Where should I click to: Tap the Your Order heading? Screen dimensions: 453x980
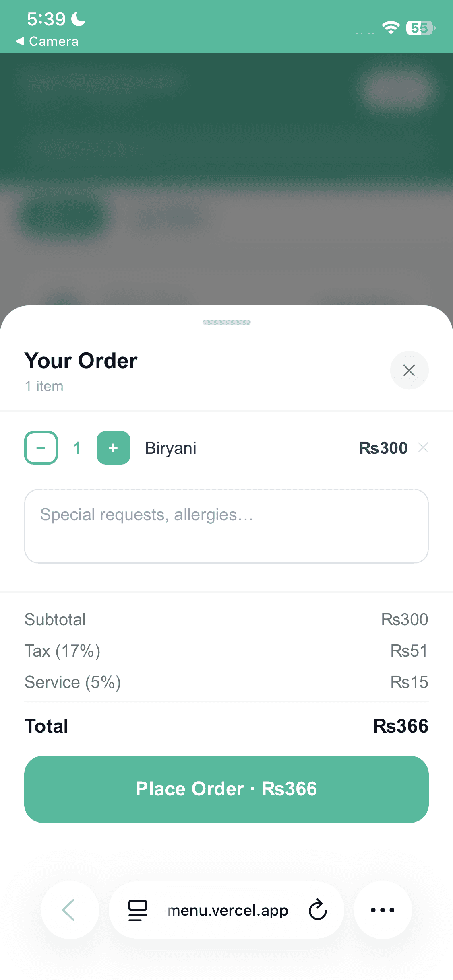pos(81,360)
